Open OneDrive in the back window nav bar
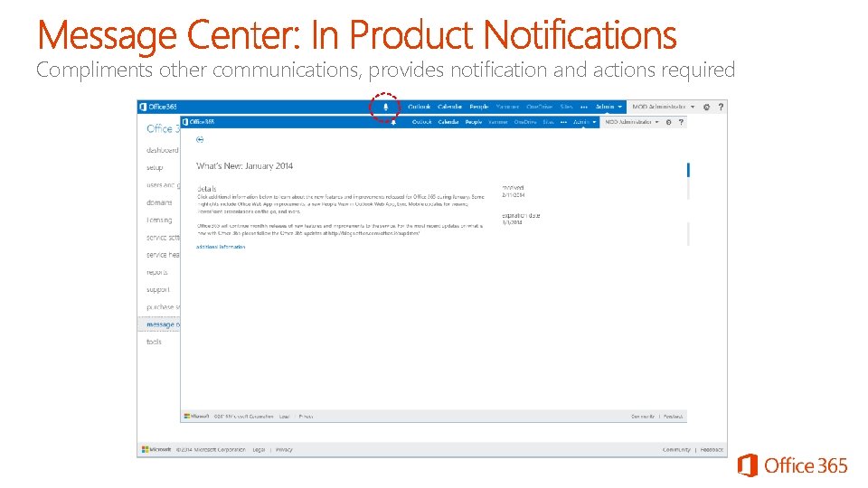 pos(539,107)
